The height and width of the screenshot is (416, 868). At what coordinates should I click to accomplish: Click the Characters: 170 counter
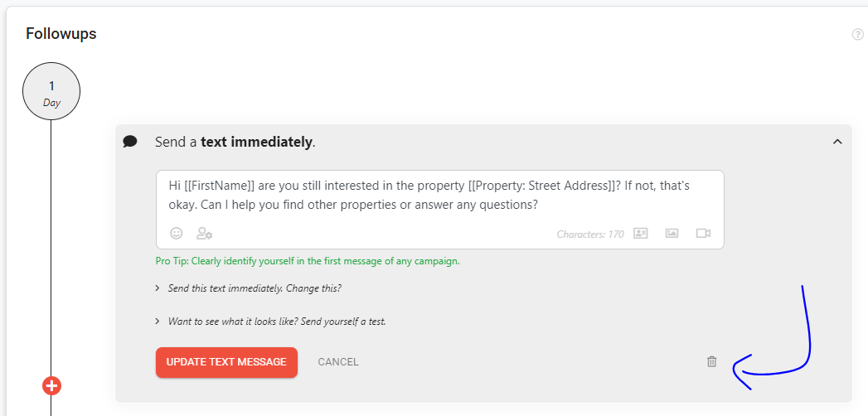tap(590, 234)
